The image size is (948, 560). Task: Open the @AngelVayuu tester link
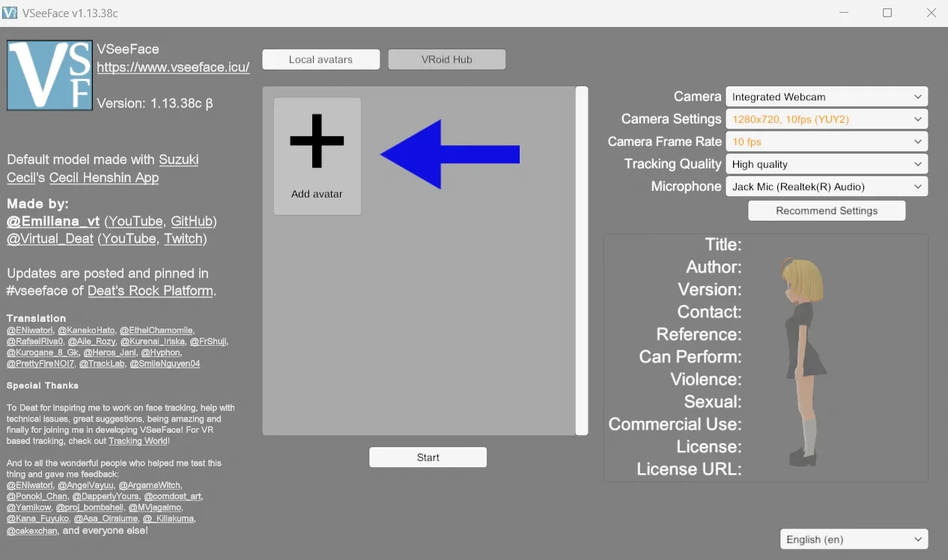click(85, 485)
